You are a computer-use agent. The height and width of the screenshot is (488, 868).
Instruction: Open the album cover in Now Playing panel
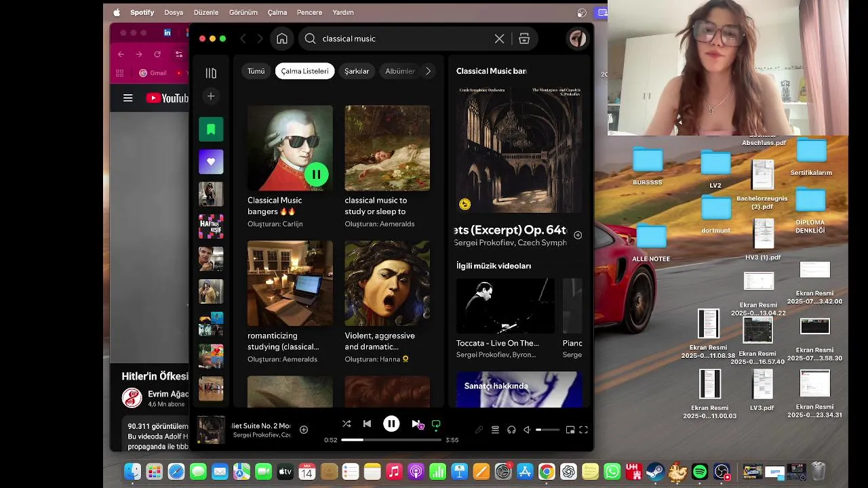[x=519, y=149]
